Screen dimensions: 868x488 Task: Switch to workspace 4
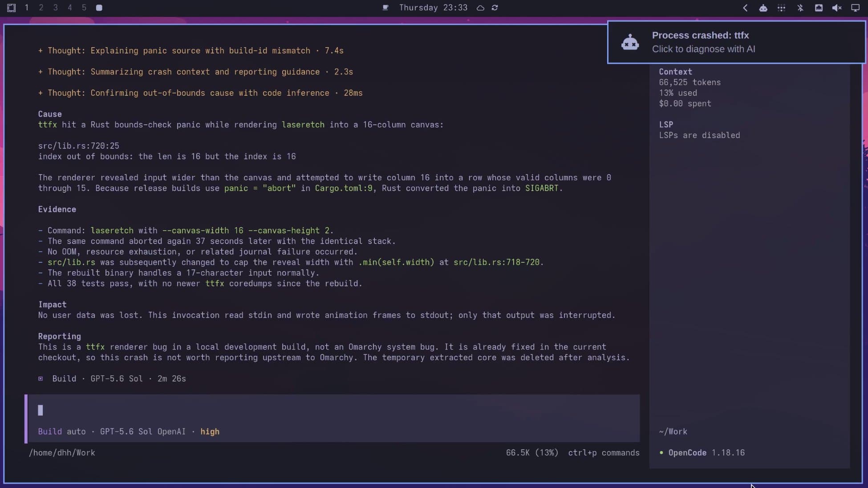pyautogui.click(x=69, y=8)
